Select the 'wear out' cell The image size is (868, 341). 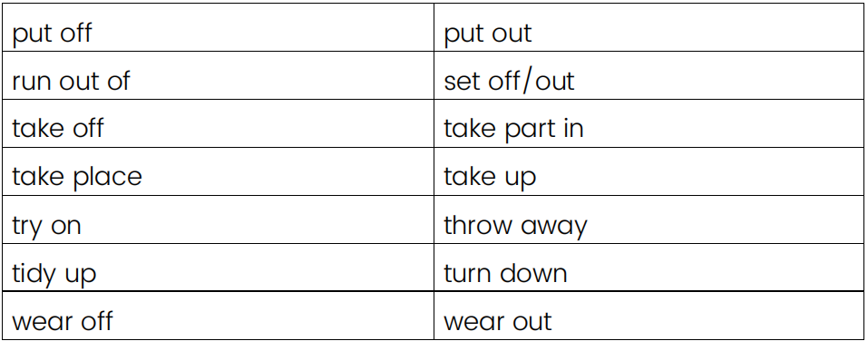pos(649,316)
